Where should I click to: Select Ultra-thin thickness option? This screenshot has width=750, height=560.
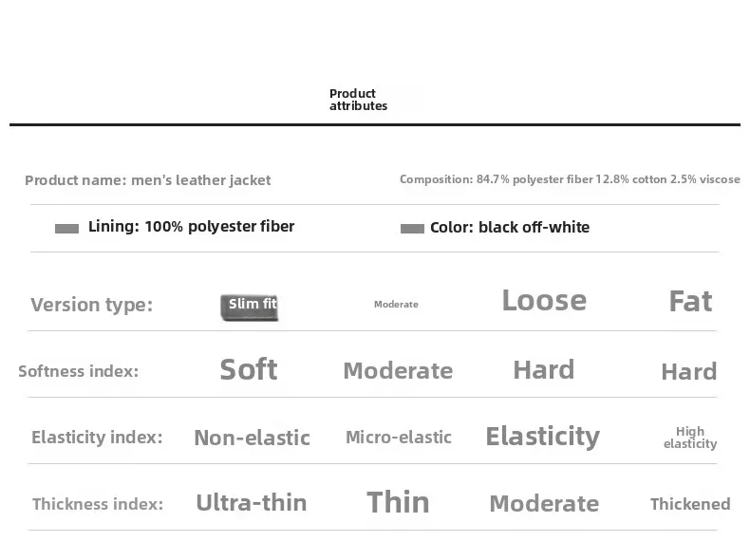pos(252,503)
